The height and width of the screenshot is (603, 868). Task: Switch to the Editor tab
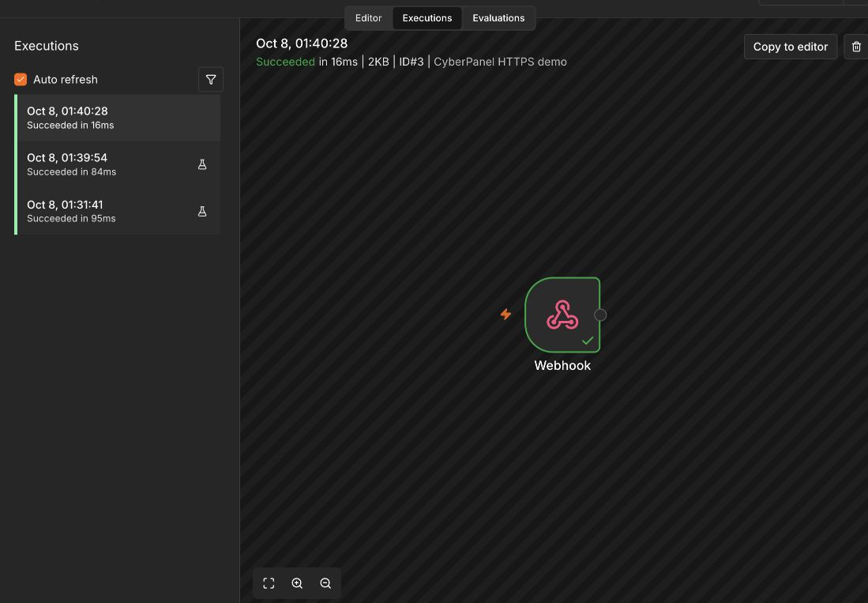(x=368, y=18)
